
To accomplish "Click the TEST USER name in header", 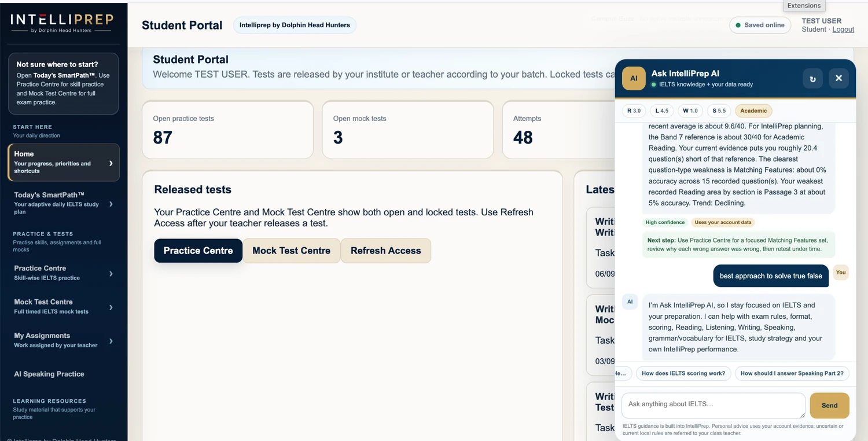I will (821, 21).
